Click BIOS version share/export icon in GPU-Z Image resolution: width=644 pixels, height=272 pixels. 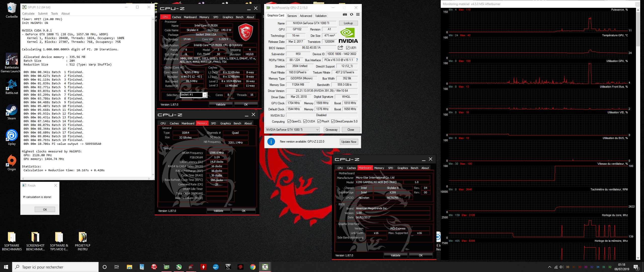(x=340, y=48)
